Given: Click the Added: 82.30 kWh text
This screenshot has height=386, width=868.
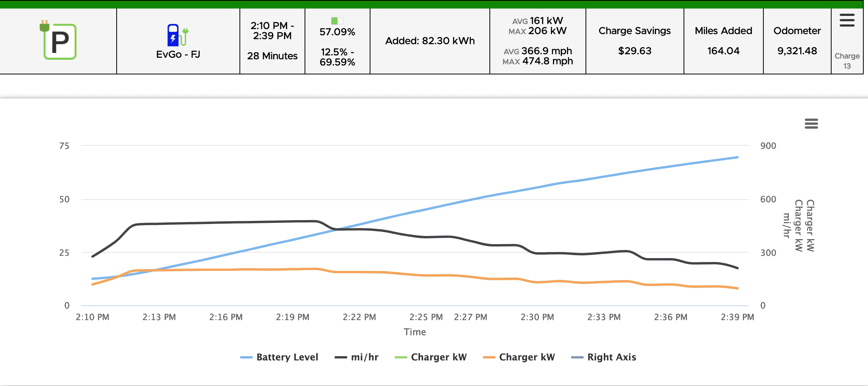Looking at the screenshot, I should tap(430, 41).
